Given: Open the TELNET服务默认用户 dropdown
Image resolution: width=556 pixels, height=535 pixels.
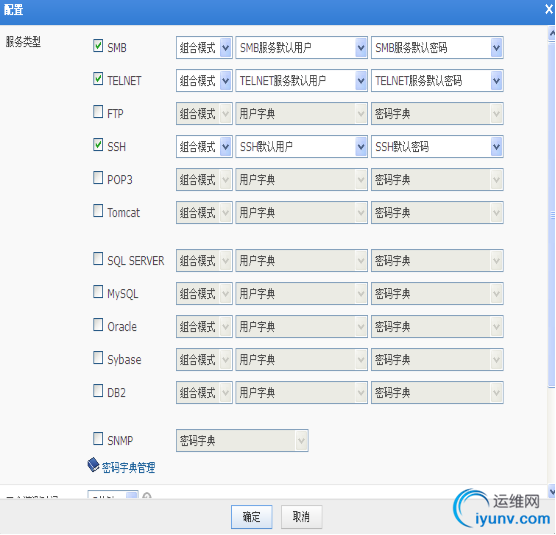Looking at the screenshot, I should coord(301,80).
